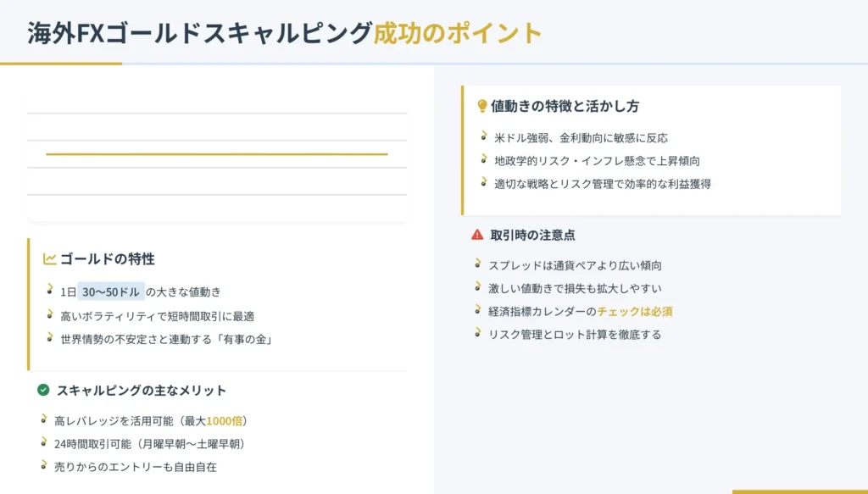Screen dimensions: 868x494
Task: Click the 成功のポイント title text
Action: pos(458,33)
